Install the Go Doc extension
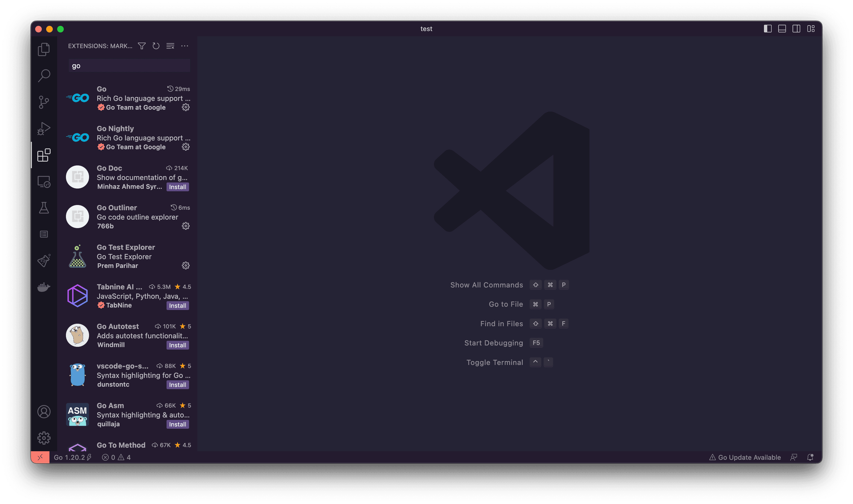Viewport: 853px width, 504px height. (178, 187)
